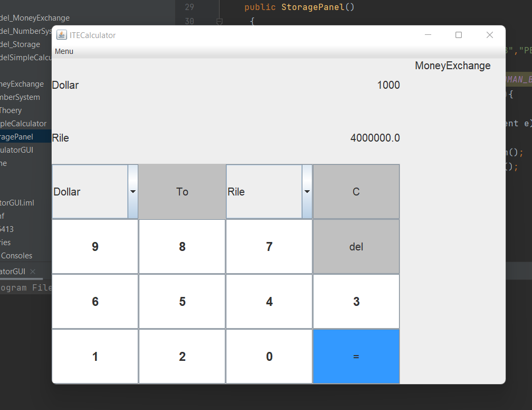This screenshot has height=410, width=532.
Task: Click the Java icon in the ITECalculator title bar
Action: pyautogui.click(x=61, y=35)
